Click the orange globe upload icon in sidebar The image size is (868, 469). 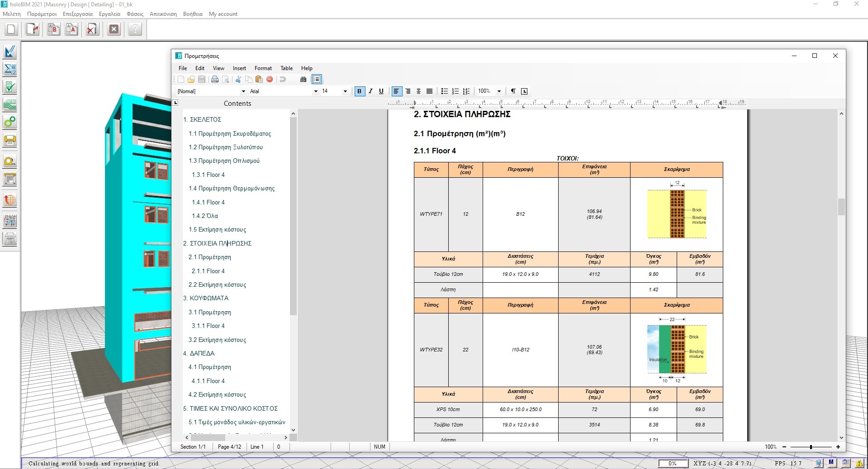(10, 200)
